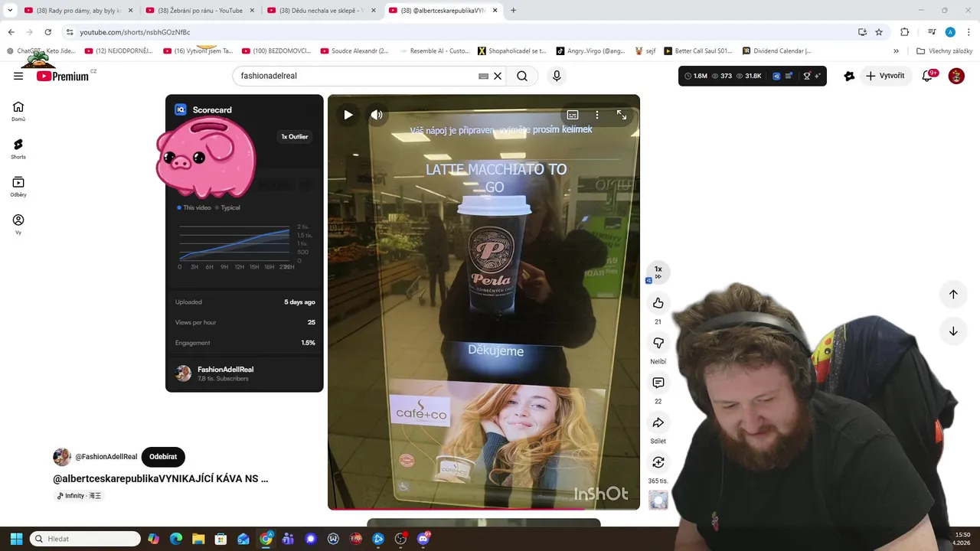
Task: Open on-screen keyboard icon in search box
Action: (x=483, y=76)
